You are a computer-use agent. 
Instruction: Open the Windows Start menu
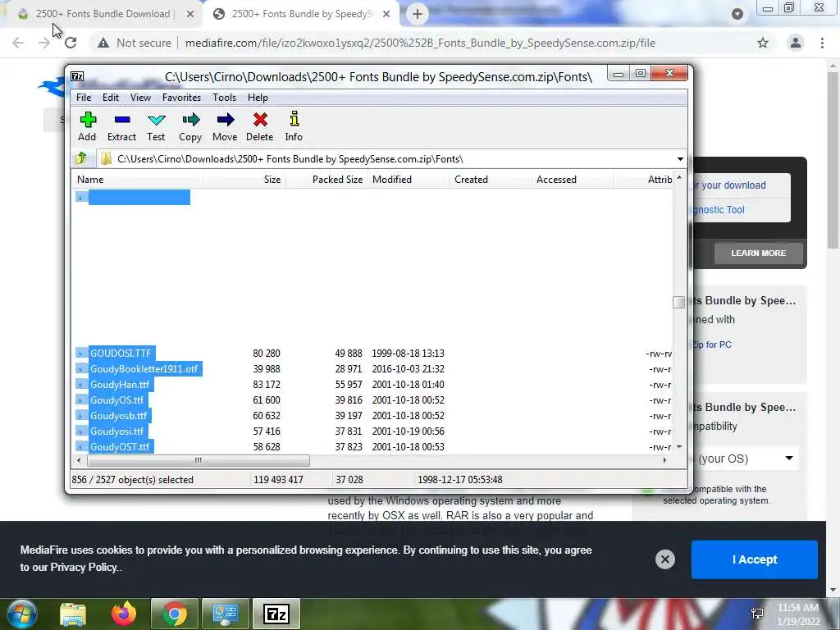click(x=21, y=614)
